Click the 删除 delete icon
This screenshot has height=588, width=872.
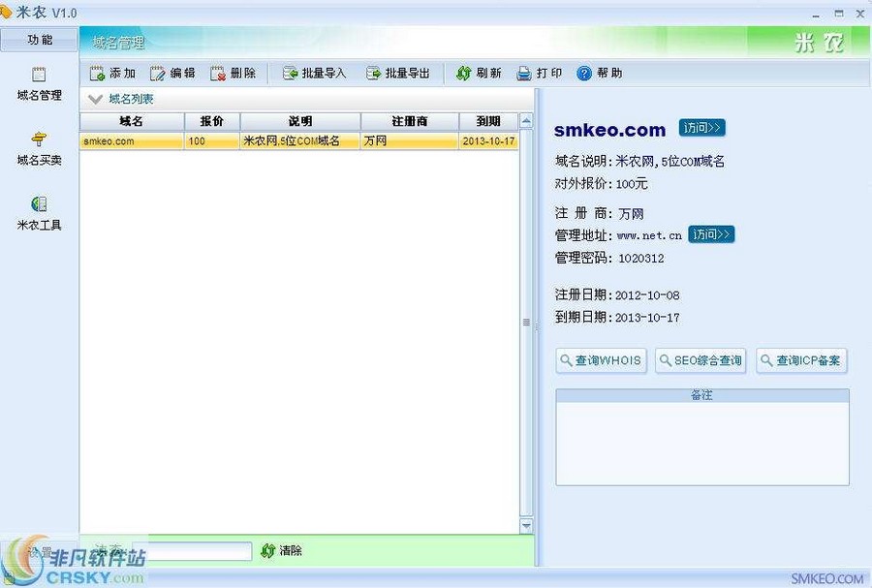pos(232,73)
